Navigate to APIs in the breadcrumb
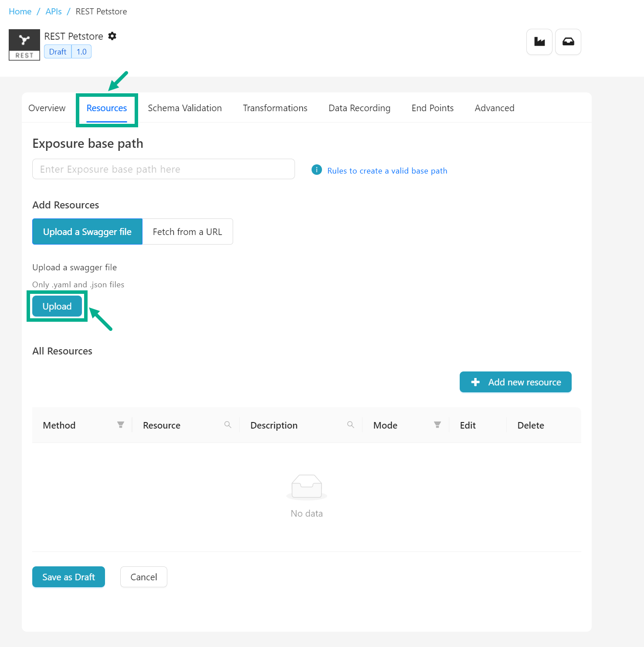Image resolution: width=644 pixels, height=647 pixels. (x=54, y=12)
